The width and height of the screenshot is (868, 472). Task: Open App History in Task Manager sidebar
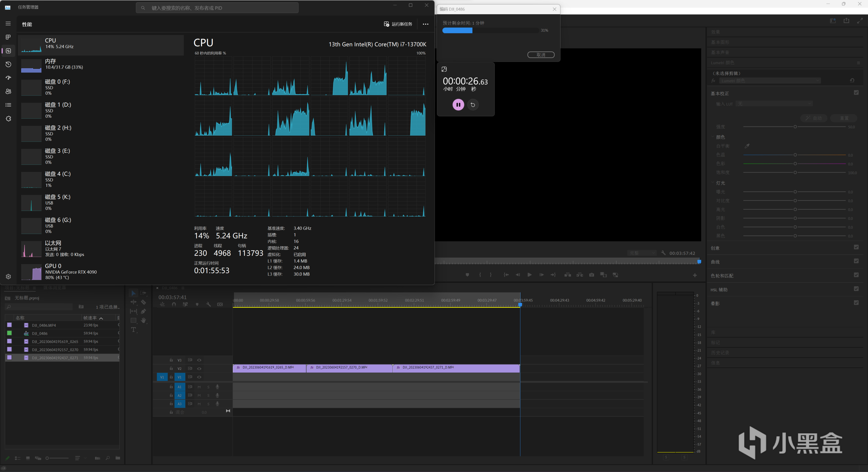click(x=9, y=64)
